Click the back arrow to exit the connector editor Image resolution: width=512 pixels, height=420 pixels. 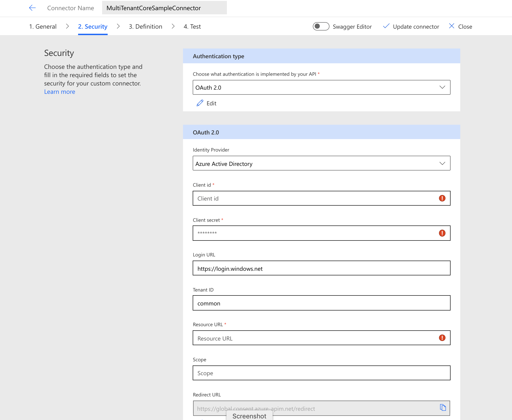point(32,8)
